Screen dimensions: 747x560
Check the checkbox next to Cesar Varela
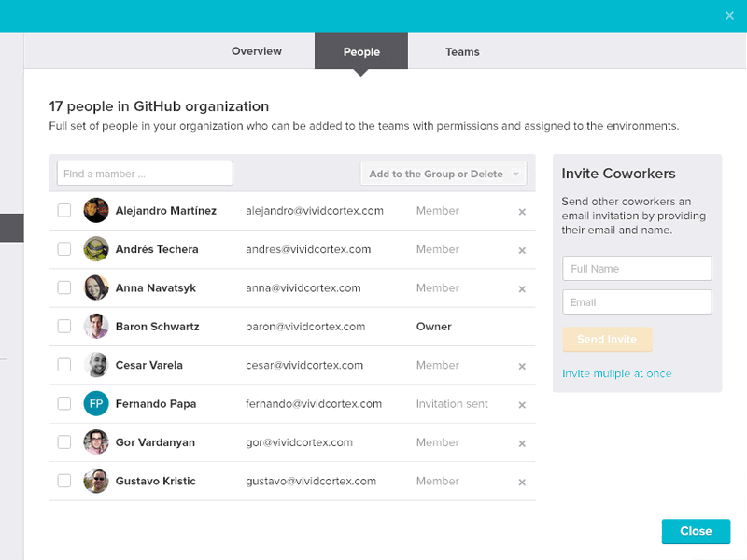tap(63, 365)
